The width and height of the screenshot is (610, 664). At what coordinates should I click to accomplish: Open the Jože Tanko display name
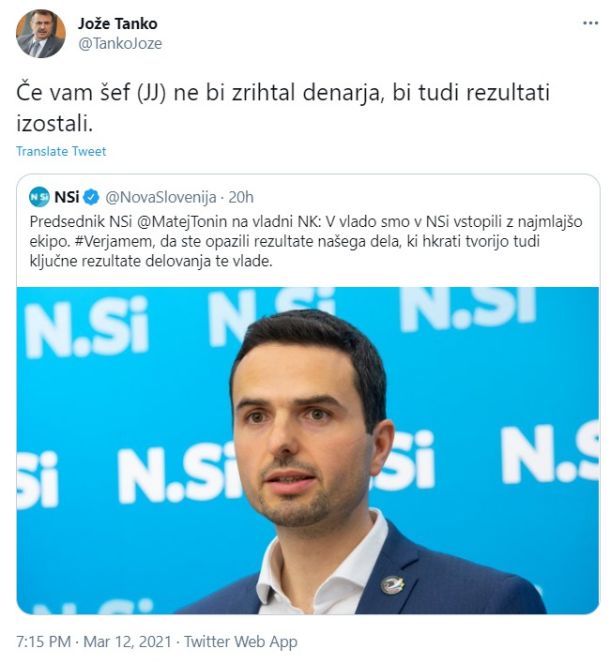point(117,23)
